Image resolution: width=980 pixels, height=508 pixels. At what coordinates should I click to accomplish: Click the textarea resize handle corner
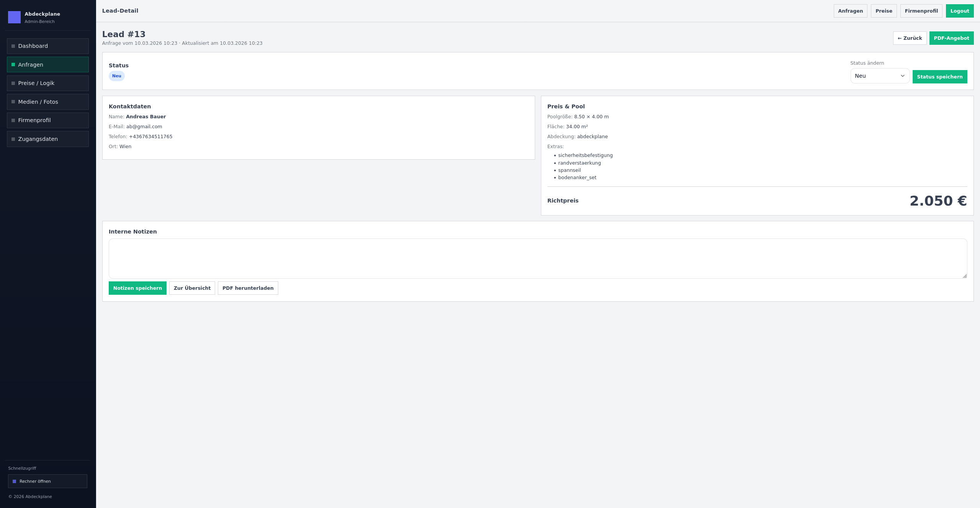click(x=965, y=276)
